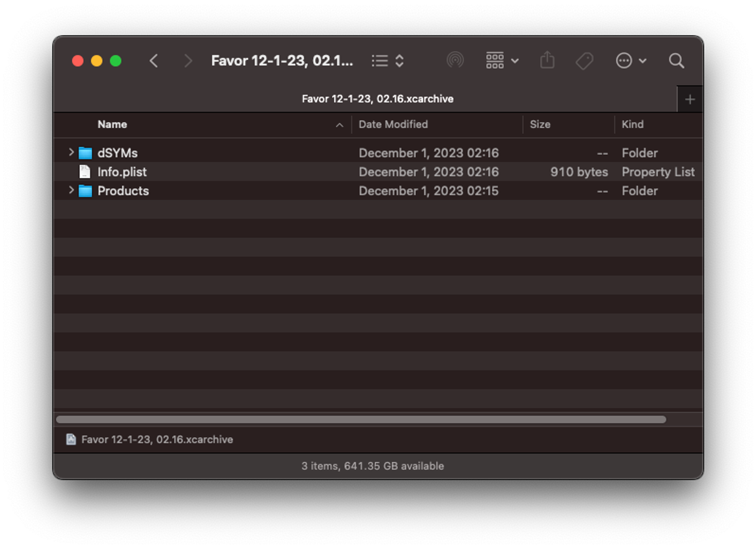Go forward with the right chevron
Screen dimensions: 756x549
(x=188, y=60)
